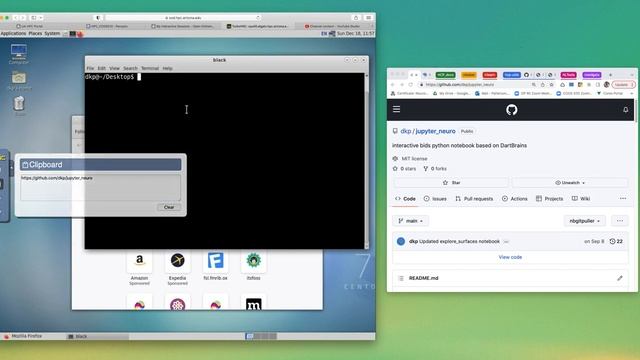The image size is (640, 360).
Task: Open the terminal View menu
Action: coord(114,68)
